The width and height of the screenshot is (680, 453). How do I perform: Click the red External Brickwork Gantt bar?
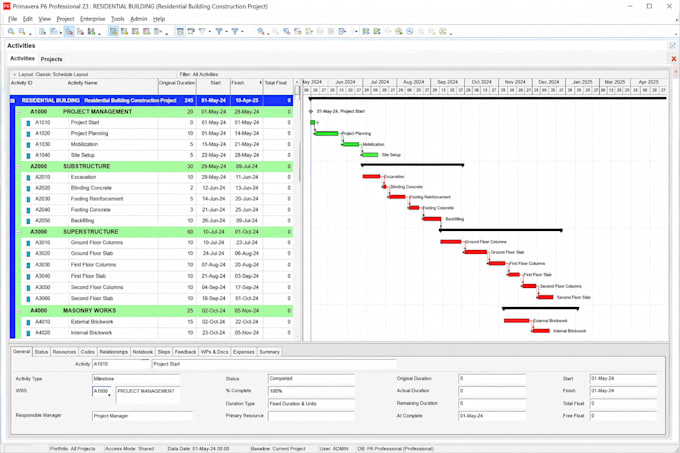coord(517,321)
